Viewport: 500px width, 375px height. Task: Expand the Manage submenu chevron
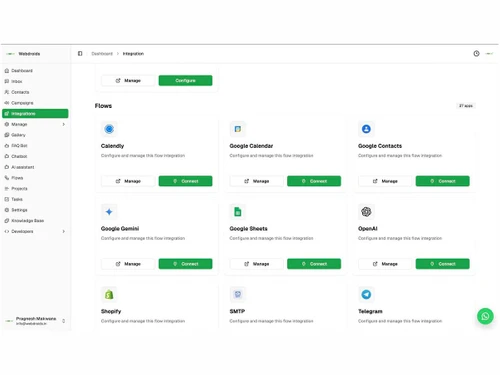63,124
